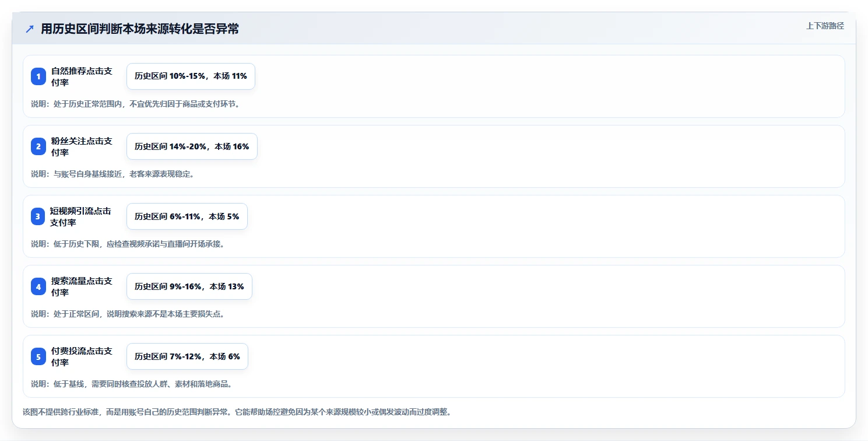
Task: Click the chip 历史区间 9%-16%,本场 13%
Action: tap(189, 286)
